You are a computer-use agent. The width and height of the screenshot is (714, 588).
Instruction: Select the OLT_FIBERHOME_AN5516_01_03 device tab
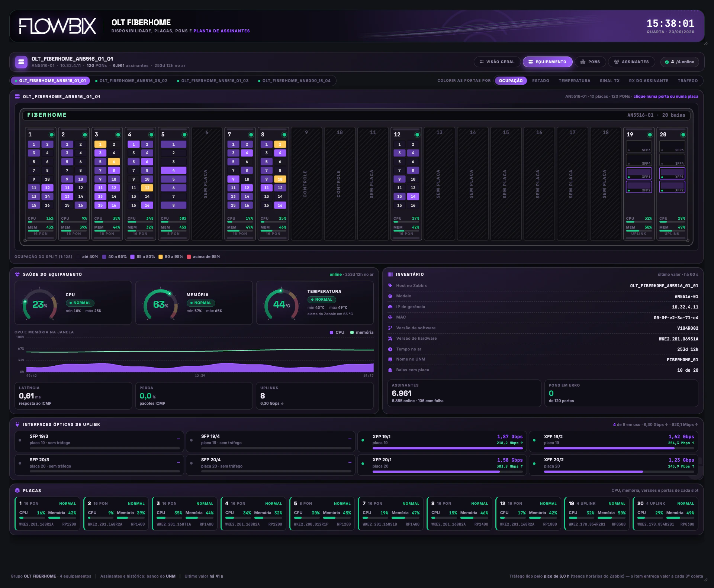213,81
